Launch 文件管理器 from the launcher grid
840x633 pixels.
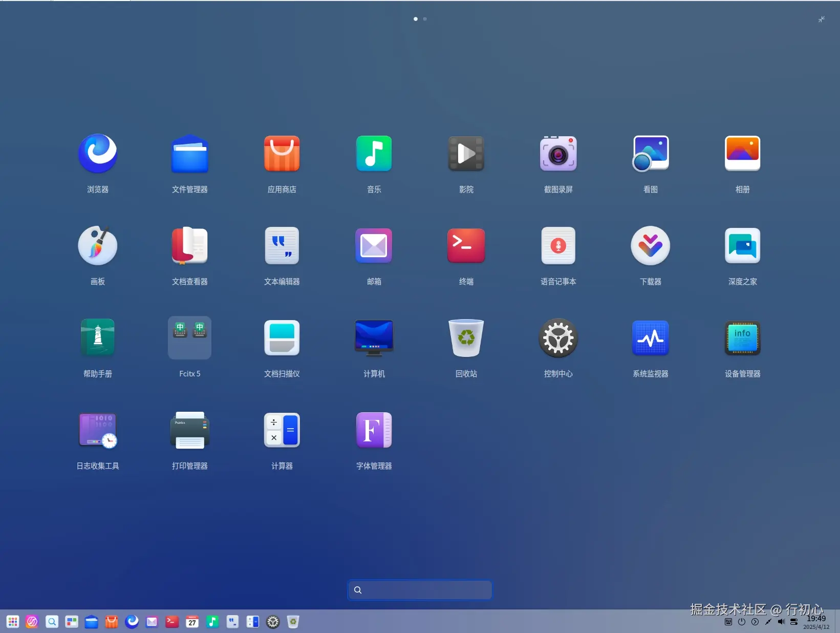(190, 154)
